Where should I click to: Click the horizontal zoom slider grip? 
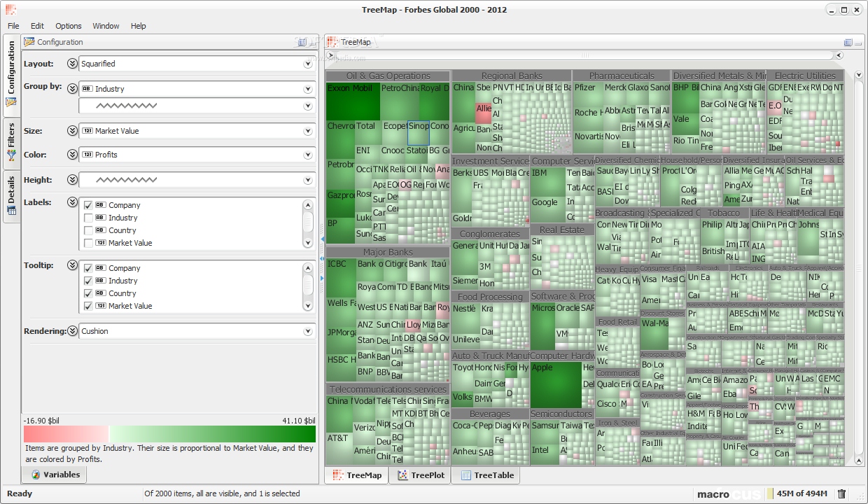[585, 55]
